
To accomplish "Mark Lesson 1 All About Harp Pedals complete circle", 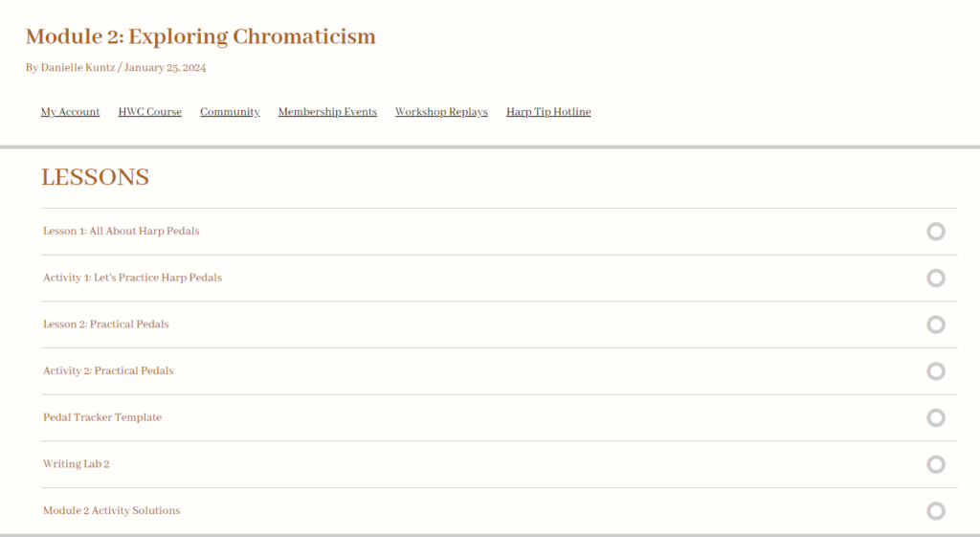I will (936, 232).
